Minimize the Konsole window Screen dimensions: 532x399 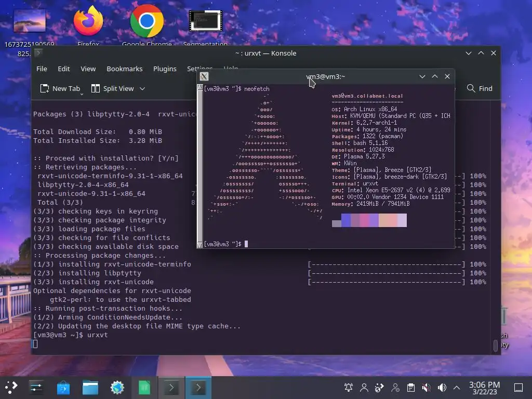(x=469, y=54)
